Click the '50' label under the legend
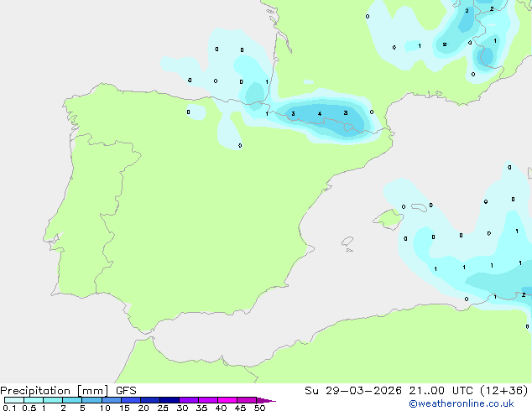532x411 pixels. click(x=259, y=408)
